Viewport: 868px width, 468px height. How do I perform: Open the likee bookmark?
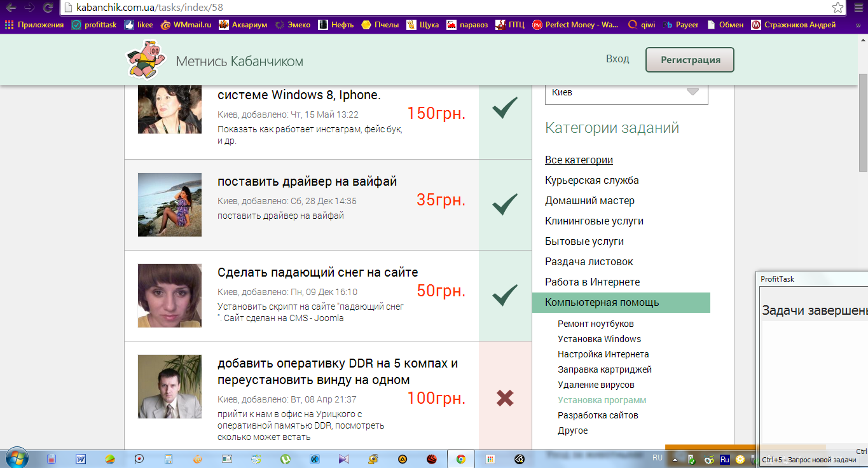pyautogui.click(x=138, y=25)
